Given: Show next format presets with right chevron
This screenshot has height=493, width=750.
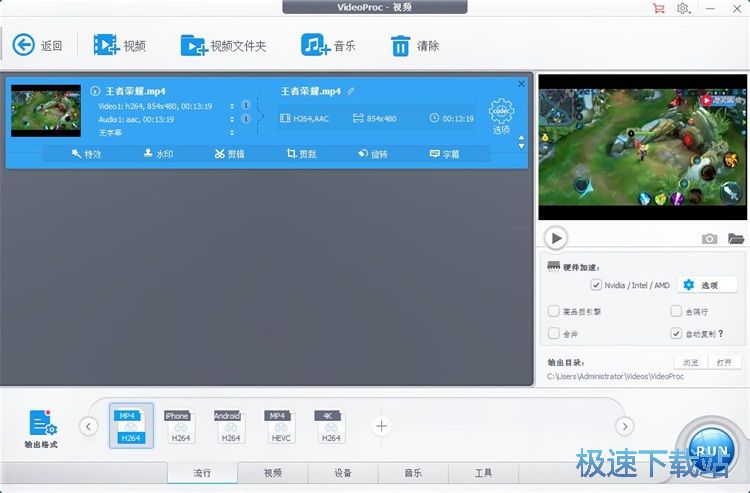Looking at the screenshot, I should click(625, 426).
